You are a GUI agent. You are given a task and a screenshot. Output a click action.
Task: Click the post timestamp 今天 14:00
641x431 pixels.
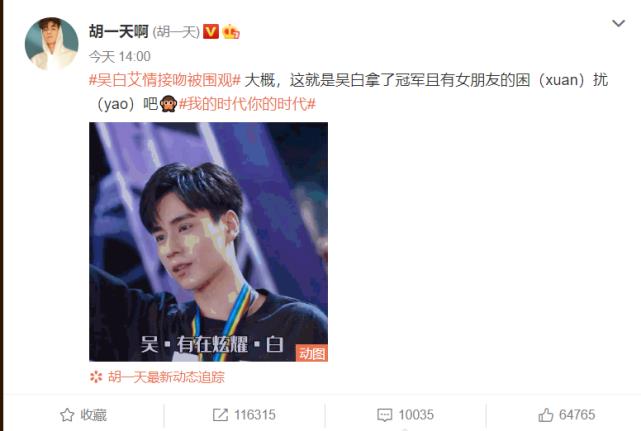coord(120,56)
